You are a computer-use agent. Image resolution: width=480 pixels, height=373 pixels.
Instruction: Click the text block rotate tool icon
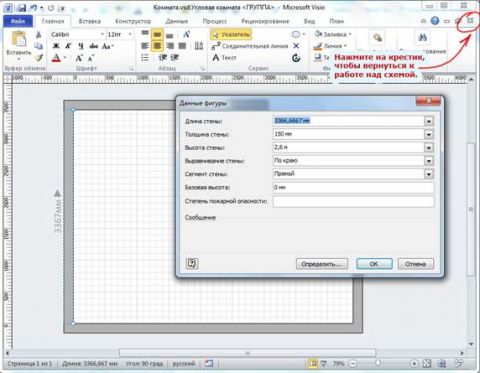click(296, 58)
